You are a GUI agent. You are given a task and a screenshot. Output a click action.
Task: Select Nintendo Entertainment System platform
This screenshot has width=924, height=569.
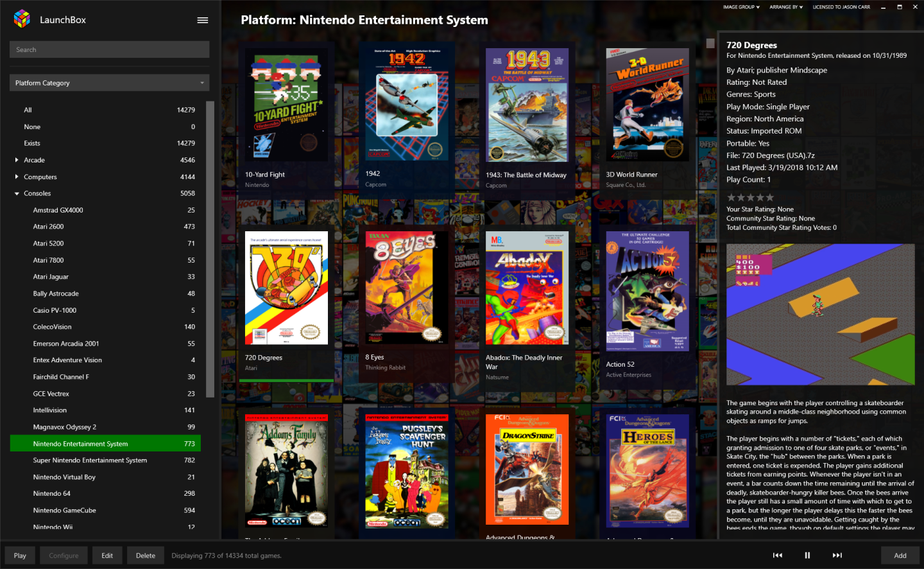(x=105, y=444)
